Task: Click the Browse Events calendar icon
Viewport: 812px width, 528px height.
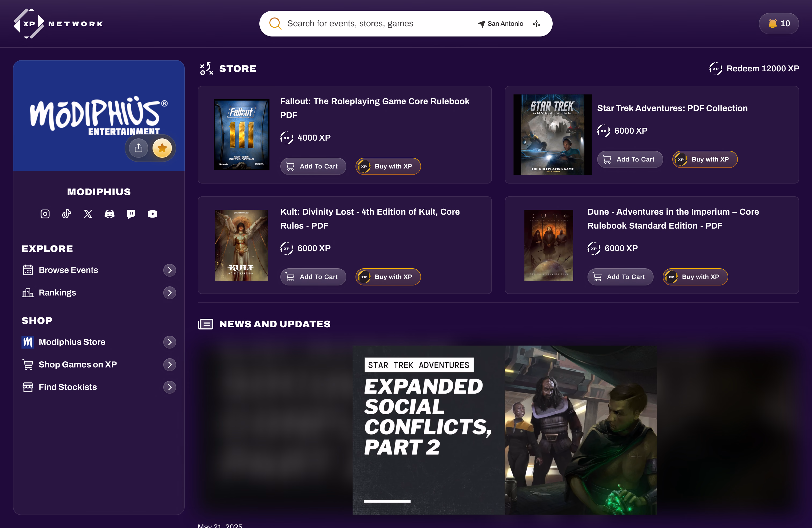Action: [x=28, y=270]
